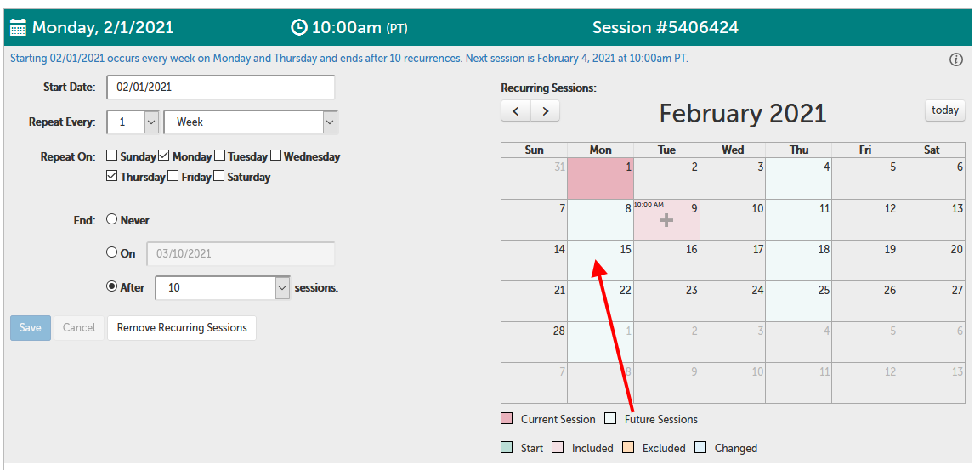Expand the Week interval dropdown

click(330, 122)
